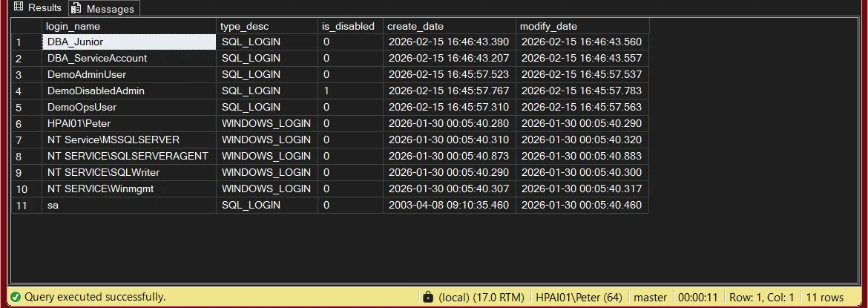Click the lock icon in status bar
The width and height of the screenshot is (868, 308).
tap(427, 297)
